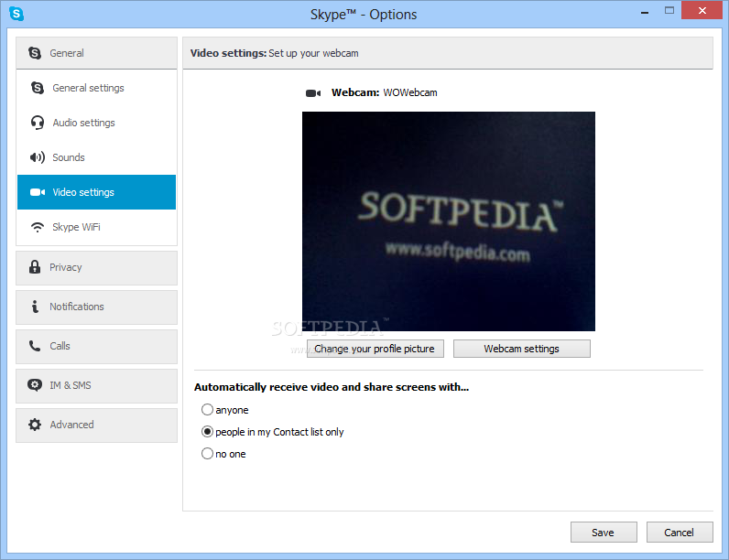Image resolution: width=729 pixels, height=560 pixels.
Task: Open Sounds settings page
Action: 97,157
